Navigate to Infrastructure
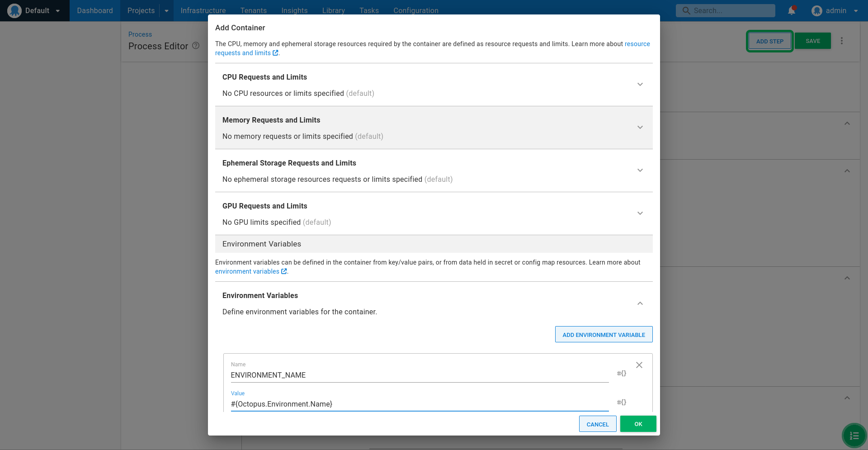 coord(203,10)
